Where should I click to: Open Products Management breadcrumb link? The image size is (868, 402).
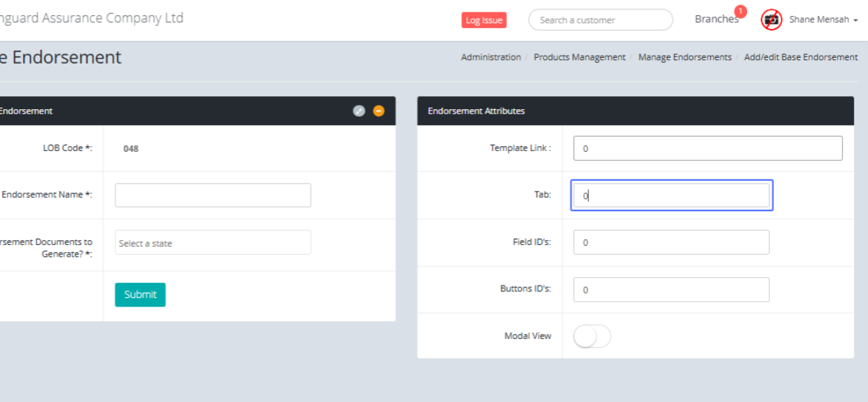click(x=579, y=57)
